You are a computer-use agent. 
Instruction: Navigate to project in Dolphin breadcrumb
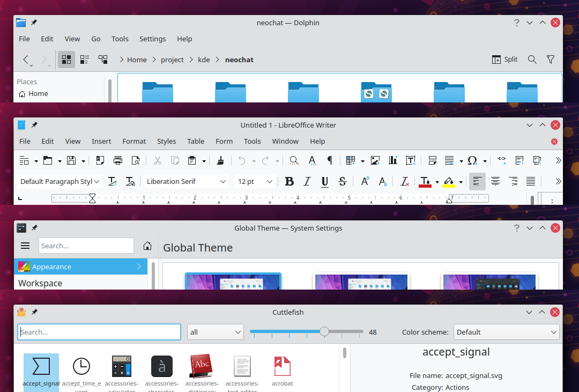pyautogui.click(x=172, y=60)
